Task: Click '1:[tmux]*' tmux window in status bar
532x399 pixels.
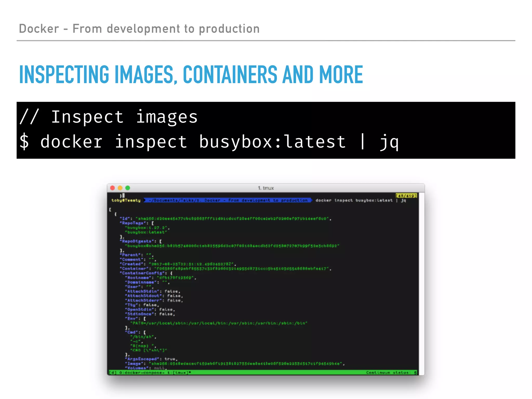Action: click(x=179, y=373)
